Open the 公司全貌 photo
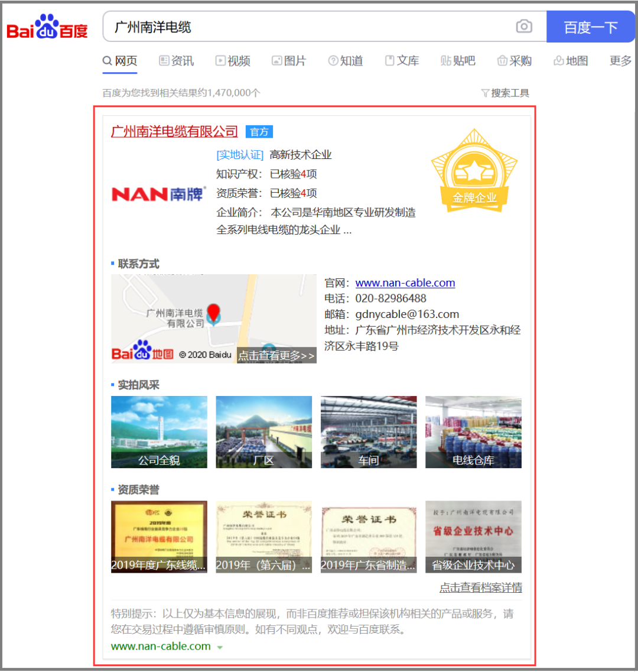The width and height of the screenshot is (638, 672). pyautogui.click(x=159, y=432)
